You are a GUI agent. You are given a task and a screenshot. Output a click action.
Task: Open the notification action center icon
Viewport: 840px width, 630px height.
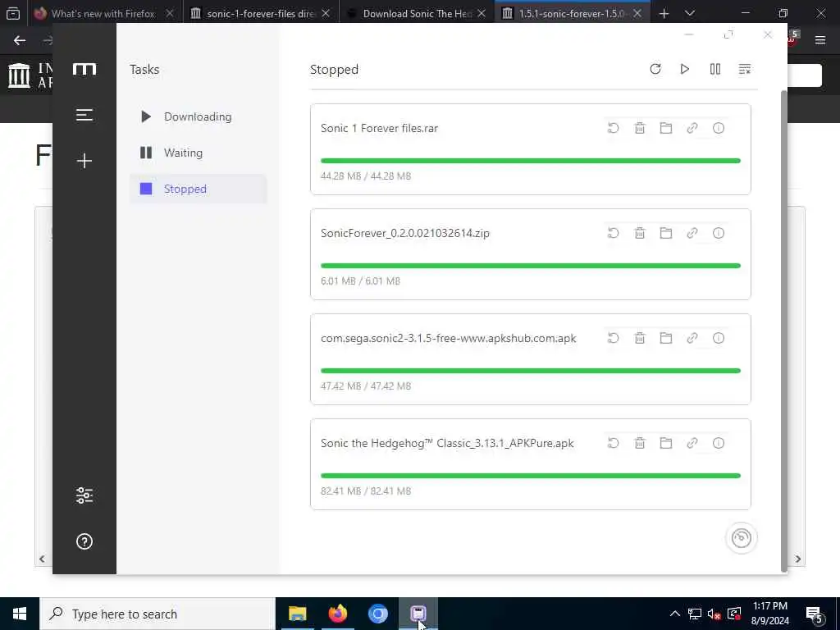coord(815,614)
